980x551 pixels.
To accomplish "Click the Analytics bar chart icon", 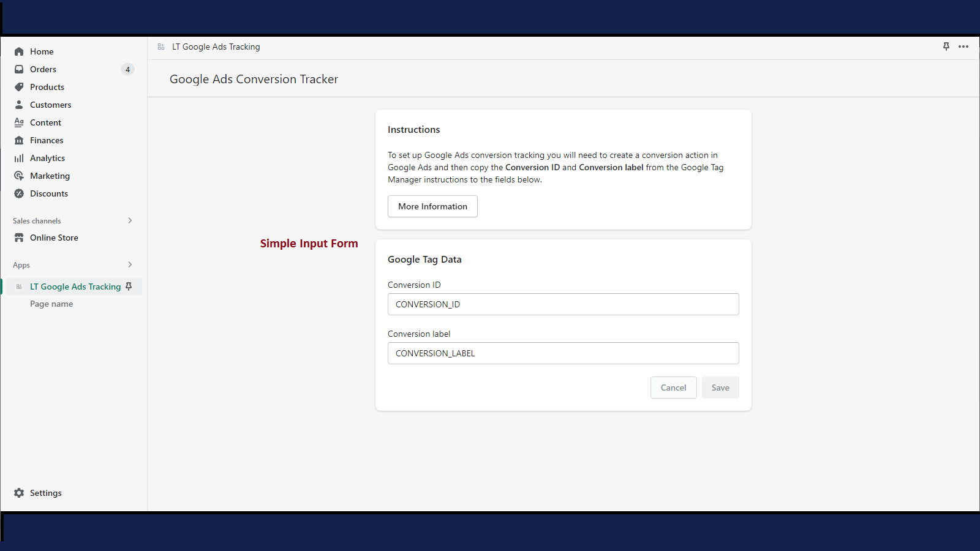I will point(19,158).
